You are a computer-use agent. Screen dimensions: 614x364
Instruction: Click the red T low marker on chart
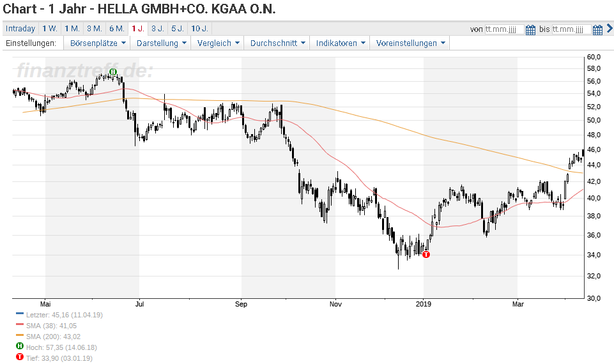tap(426, 254)
